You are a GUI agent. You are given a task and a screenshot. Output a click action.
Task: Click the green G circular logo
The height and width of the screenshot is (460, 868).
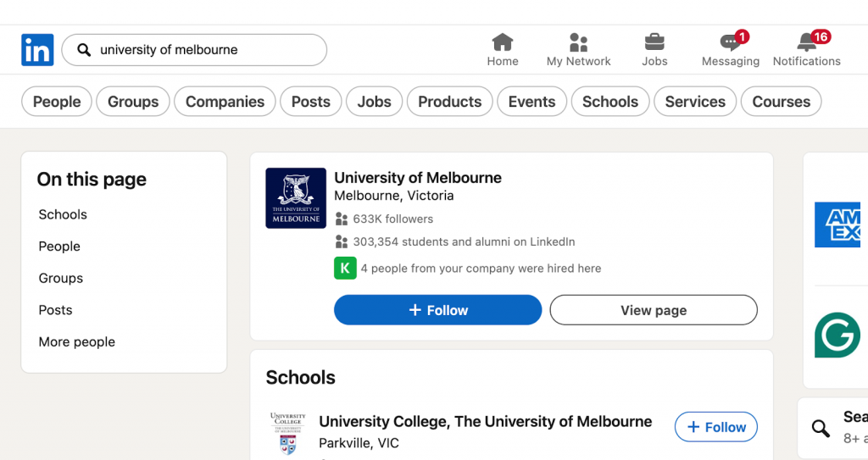pyautogui.click(x=837, y=335)
